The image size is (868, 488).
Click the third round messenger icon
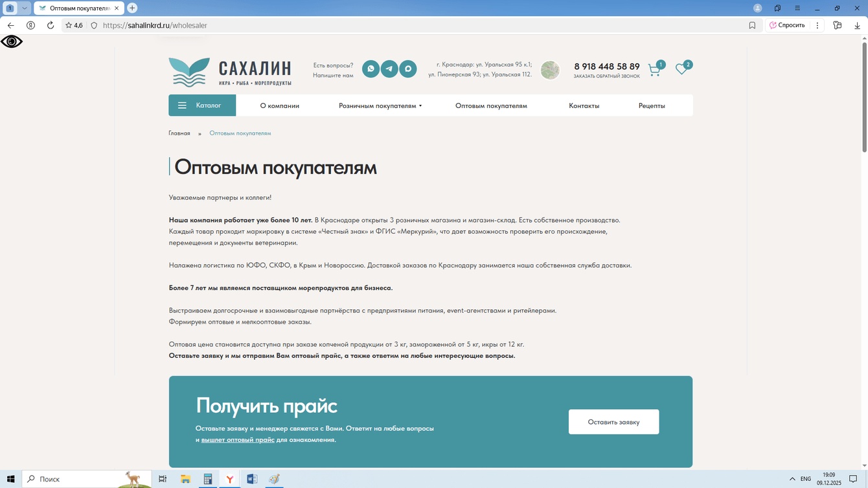click(408, 69)
